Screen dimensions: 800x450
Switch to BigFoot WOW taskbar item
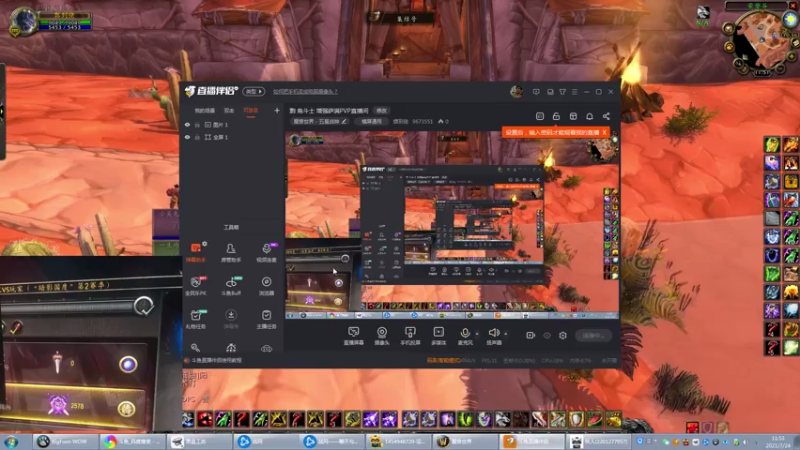pos(64,441)
